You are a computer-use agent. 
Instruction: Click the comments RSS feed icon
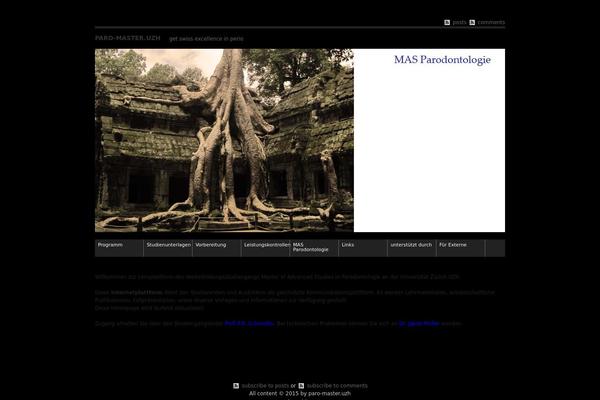[x=472, y=23]
